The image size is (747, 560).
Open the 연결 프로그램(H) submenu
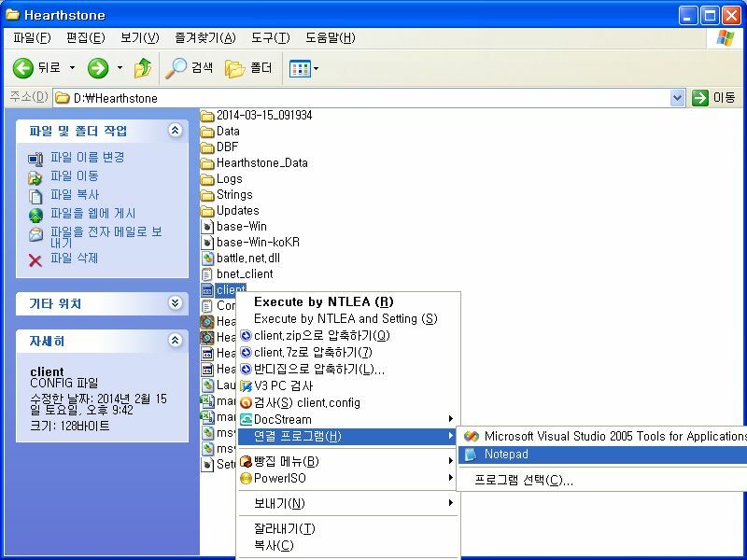click(348, 436)
